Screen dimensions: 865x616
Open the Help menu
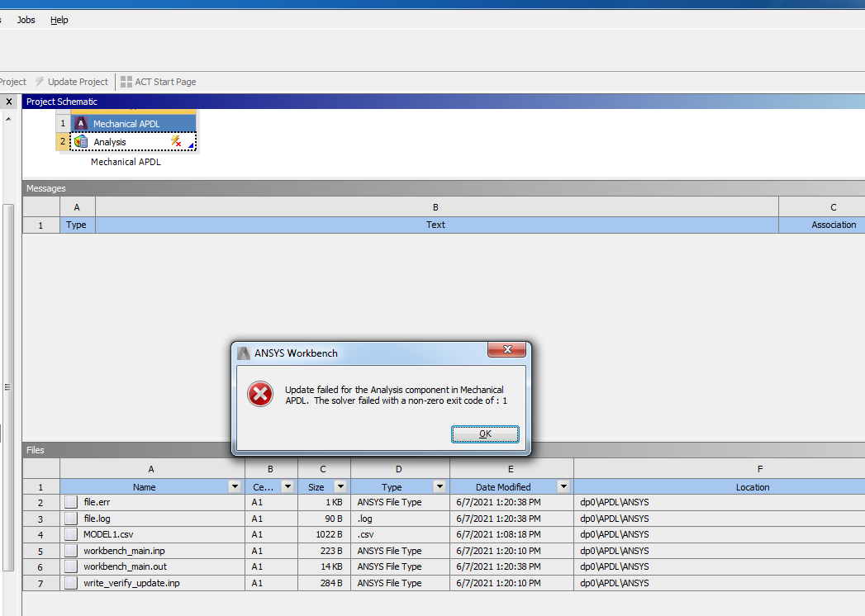pos(59,20)
